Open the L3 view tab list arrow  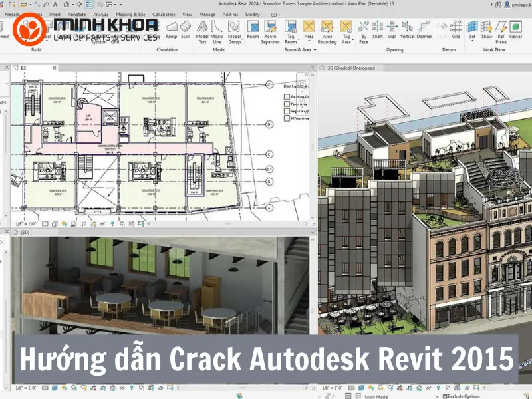click(313, 68)
